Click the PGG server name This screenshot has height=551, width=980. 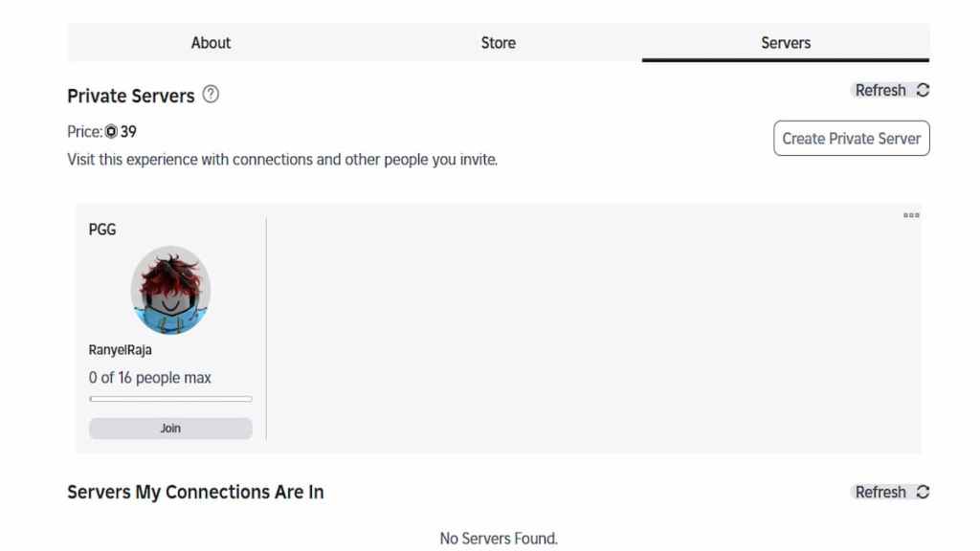[100, 230]
